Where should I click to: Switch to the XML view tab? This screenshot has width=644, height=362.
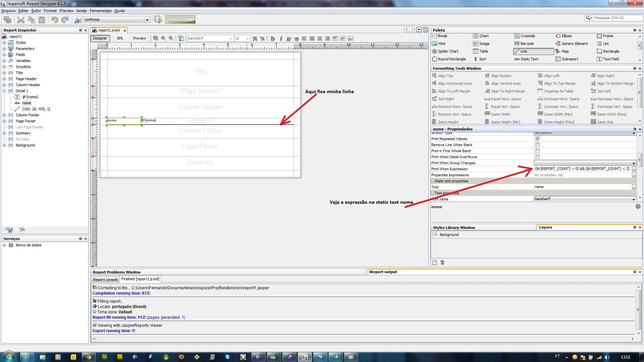120,38
